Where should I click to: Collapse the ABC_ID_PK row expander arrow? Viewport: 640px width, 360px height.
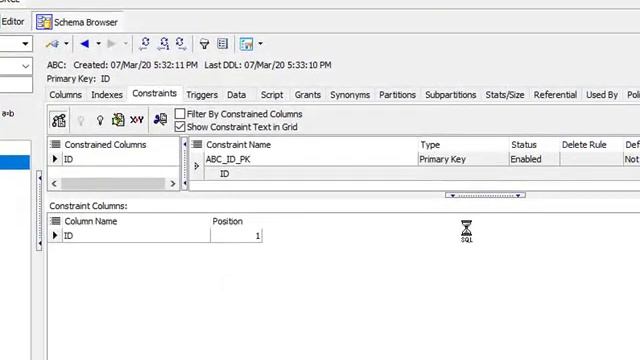[196, 166]
